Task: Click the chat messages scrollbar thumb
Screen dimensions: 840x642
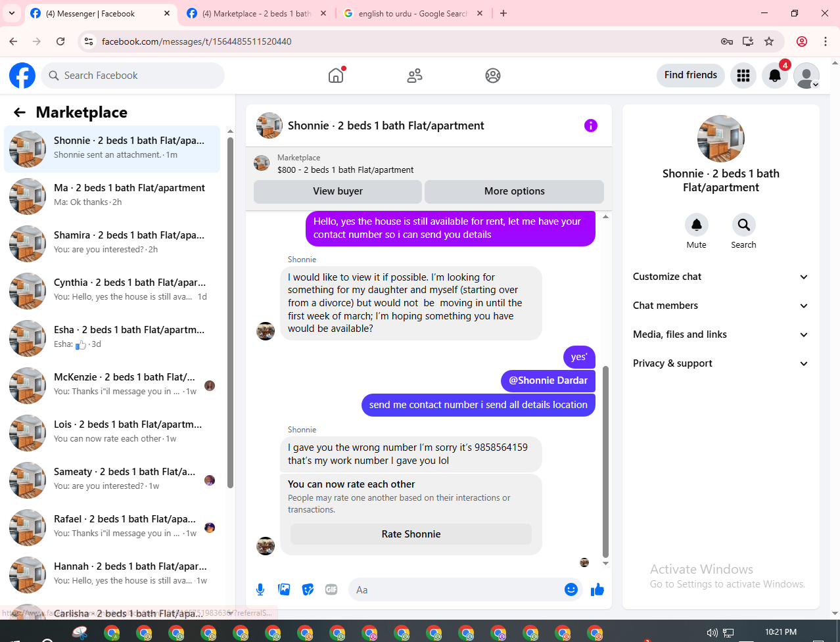Action: coord(605,461)
